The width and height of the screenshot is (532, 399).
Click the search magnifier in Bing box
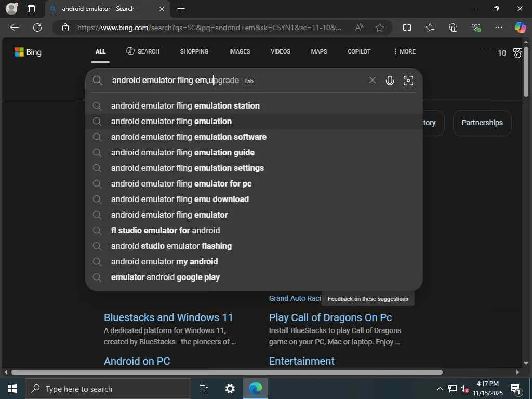tap(97, 81)
